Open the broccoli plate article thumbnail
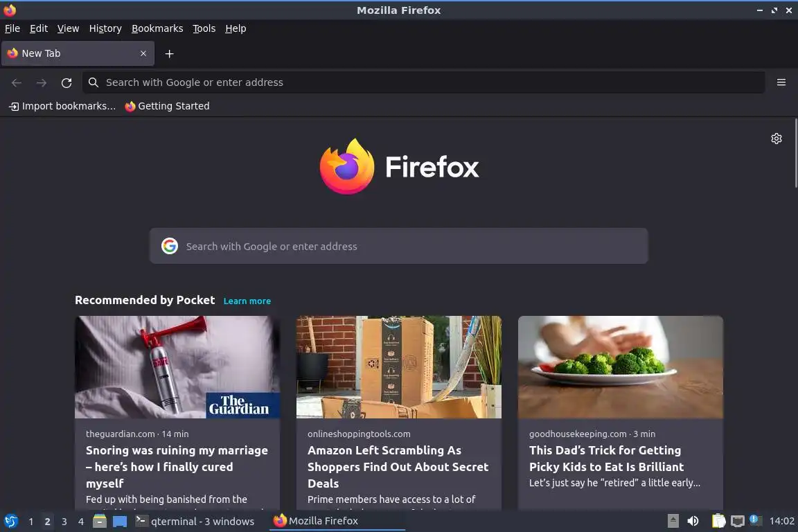Screen dimensions: 798x532 coord(621,367)
